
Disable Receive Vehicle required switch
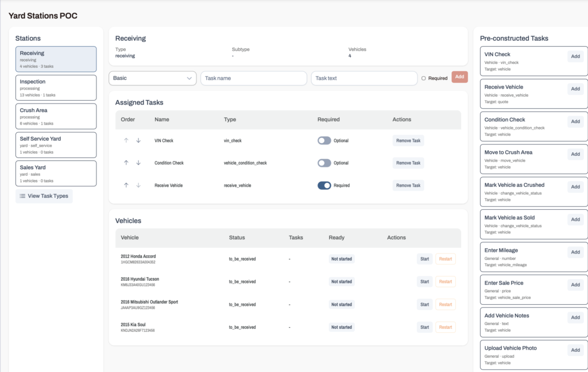[324, 186]
